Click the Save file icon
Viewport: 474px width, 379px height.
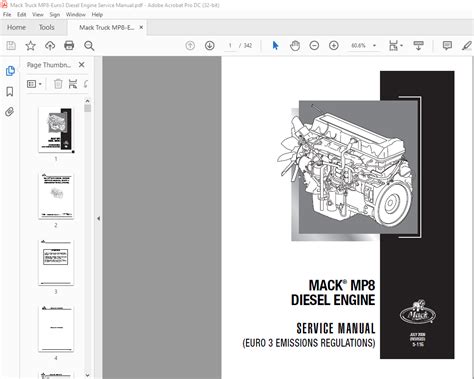[x=11, y=45]
